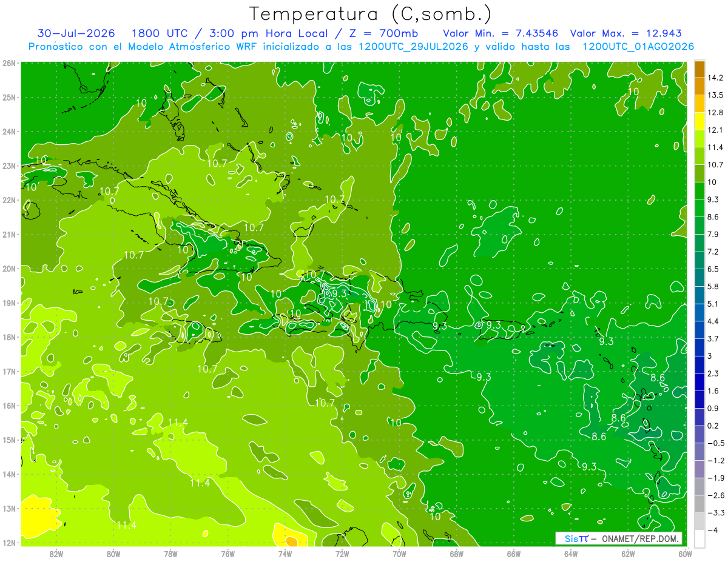Pick the dark blue swatch between 1.6 and 2.3
Screen dimensions: 728x562
(699, 383)
